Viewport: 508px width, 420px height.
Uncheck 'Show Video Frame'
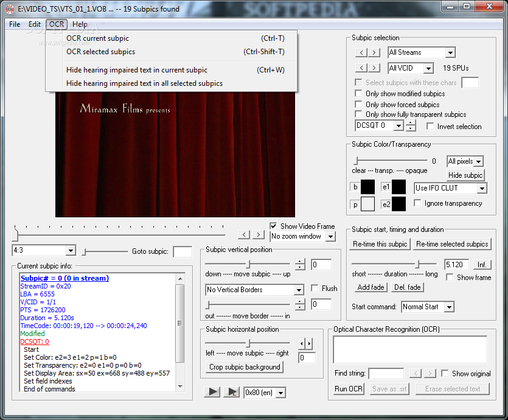pyautogui.click(x=273, y=226)
